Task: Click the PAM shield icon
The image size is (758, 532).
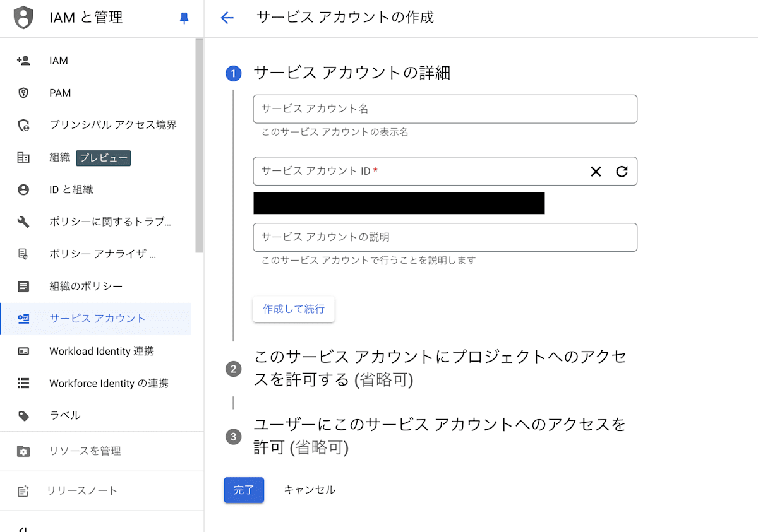Action: [23, 93]
